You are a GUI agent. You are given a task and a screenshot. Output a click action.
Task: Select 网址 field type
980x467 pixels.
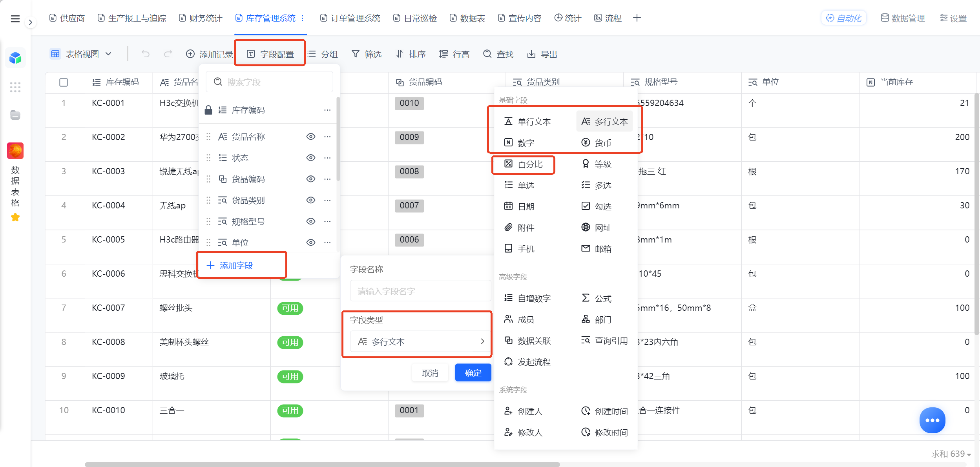pyautogui.click(x=597, y=228)
